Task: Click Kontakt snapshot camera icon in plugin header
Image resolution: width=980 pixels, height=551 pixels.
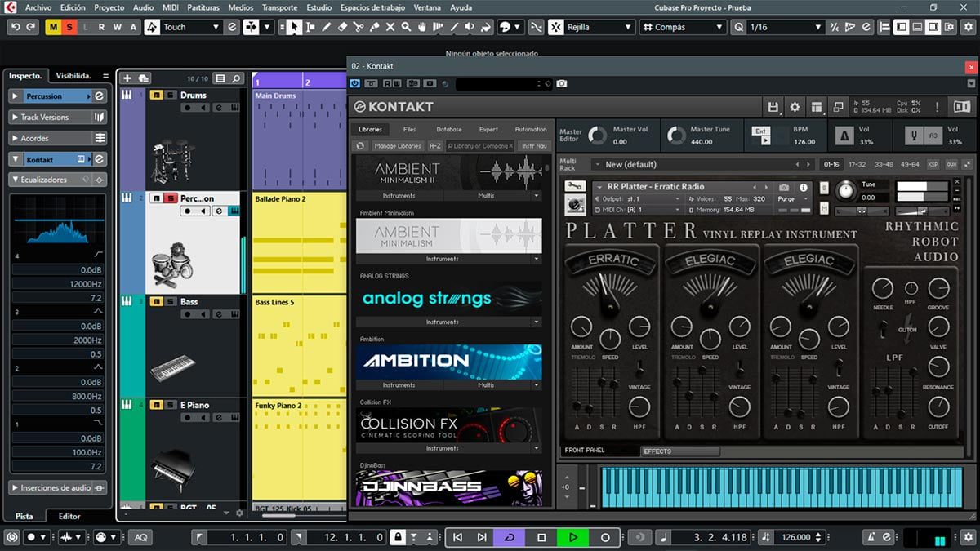Action: coord(562,83)
